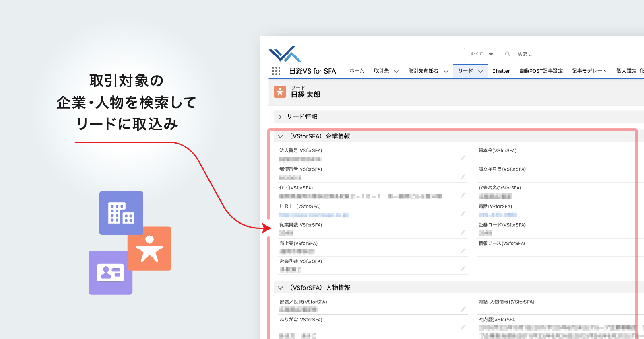Screen dimensions: 644x339
Task: Click the blue building company icon
Action: point(121,213)
